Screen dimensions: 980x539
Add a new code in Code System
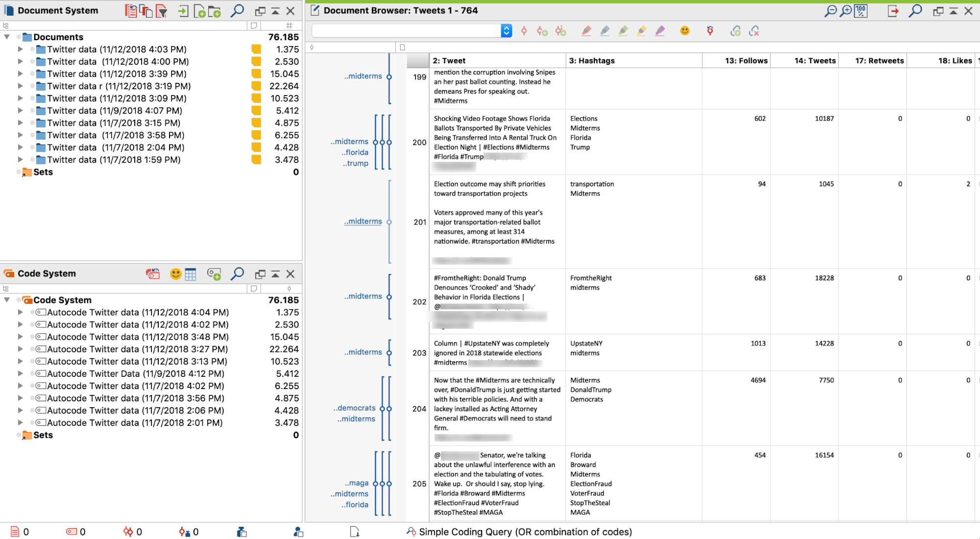[214, 274]
